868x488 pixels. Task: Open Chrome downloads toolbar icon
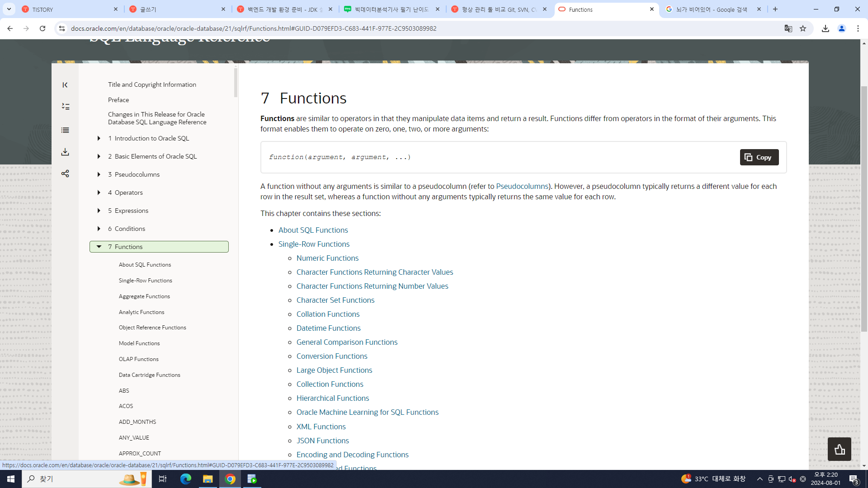(x=826, y=28)
